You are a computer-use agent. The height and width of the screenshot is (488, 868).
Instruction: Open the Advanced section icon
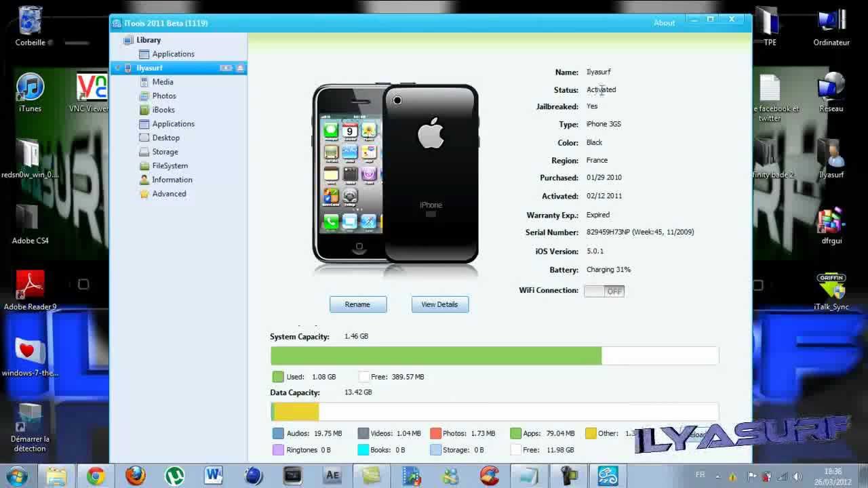point(144,194)
